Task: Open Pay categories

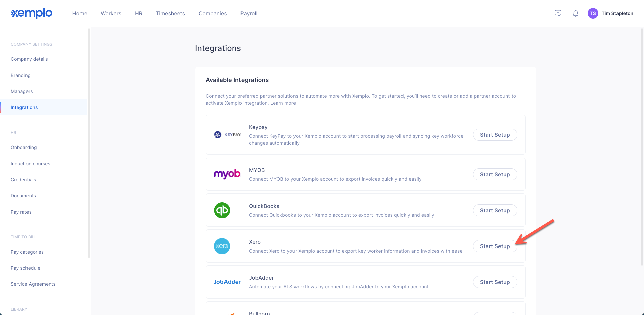Action: click(27, 252)
